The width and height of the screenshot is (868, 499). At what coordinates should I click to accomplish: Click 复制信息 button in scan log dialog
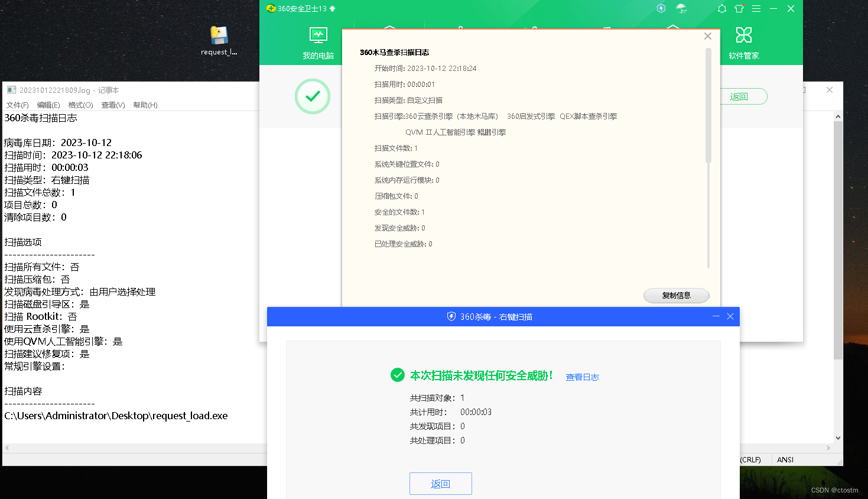click(x=677, y=296)
